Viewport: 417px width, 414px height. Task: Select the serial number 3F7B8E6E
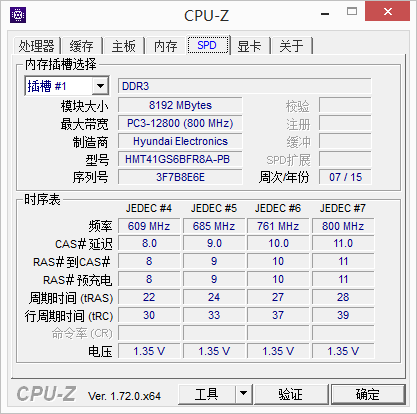click(x=180, y=177)
